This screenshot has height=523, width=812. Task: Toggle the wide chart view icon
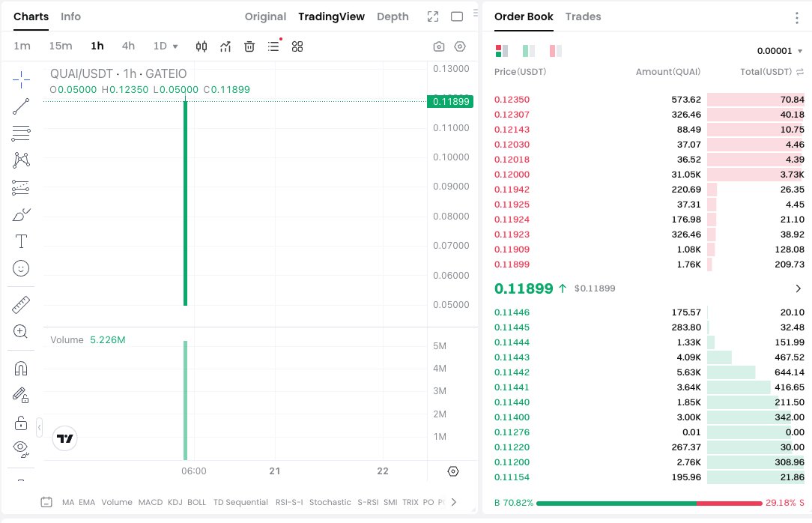point(457,16)
